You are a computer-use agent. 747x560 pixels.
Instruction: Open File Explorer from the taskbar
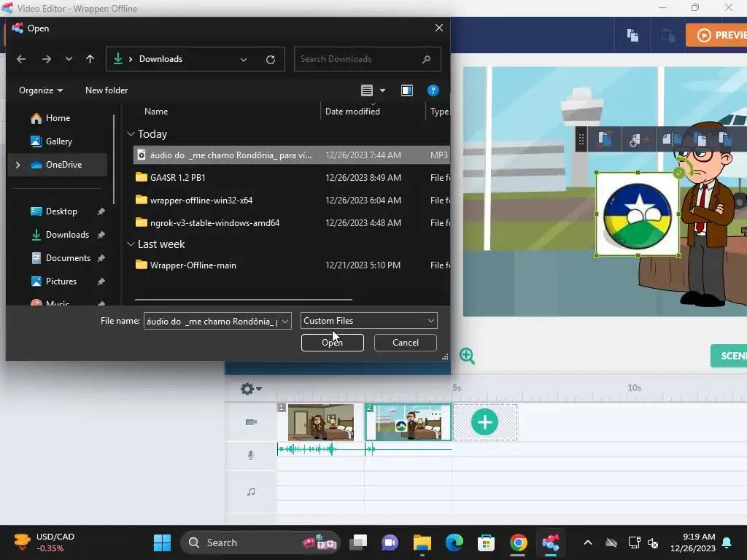point(422,542)
